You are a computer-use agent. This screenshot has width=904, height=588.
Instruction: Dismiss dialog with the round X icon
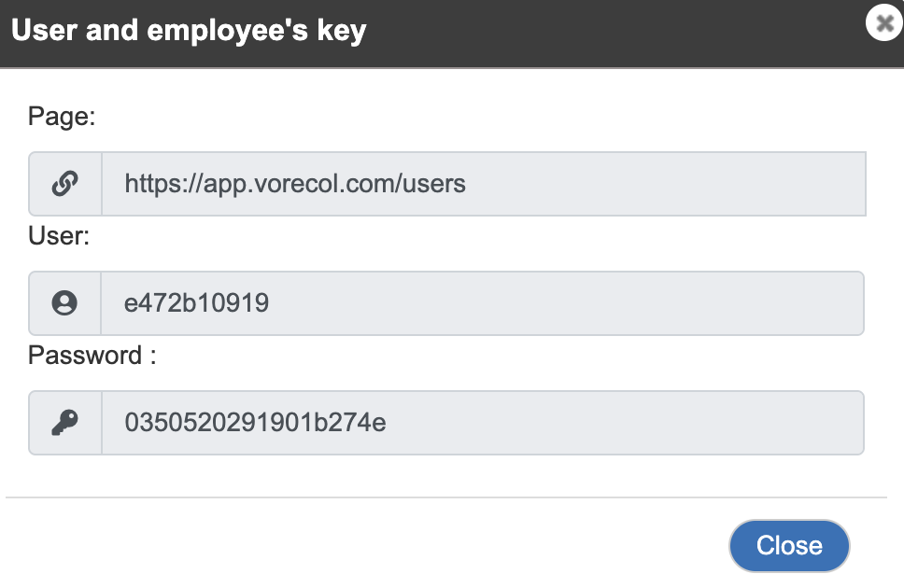pos(884,22)
